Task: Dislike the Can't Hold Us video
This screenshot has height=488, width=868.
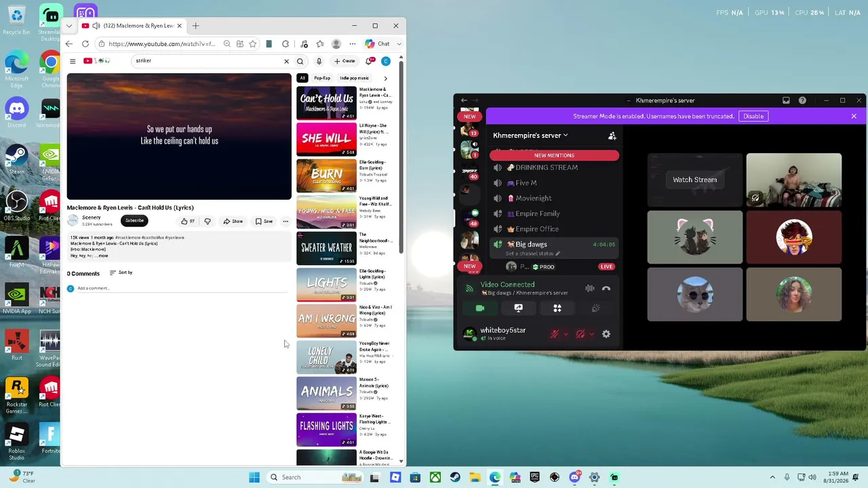Action: (208, 221)
